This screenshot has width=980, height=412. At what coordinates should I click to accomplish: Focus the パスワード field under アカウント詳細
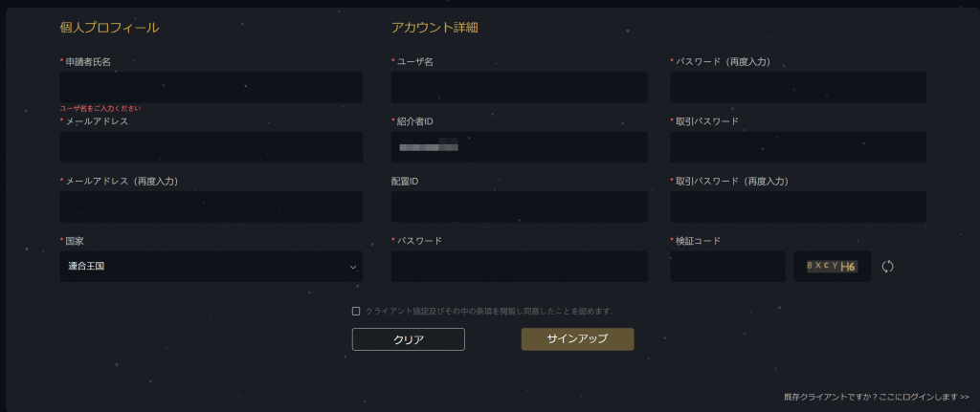pyautogui.click(x=520, y=267)
